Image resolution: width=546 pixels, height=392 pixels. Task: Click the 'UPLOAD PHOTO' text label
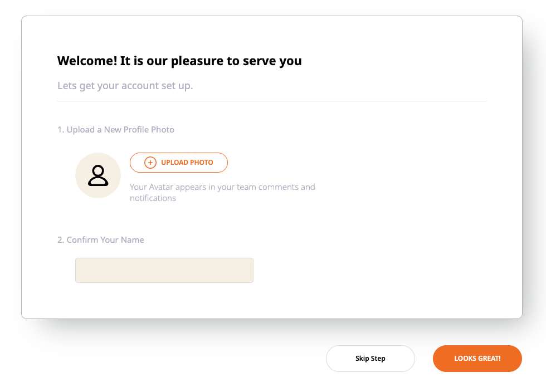click(x=187, y=163)
